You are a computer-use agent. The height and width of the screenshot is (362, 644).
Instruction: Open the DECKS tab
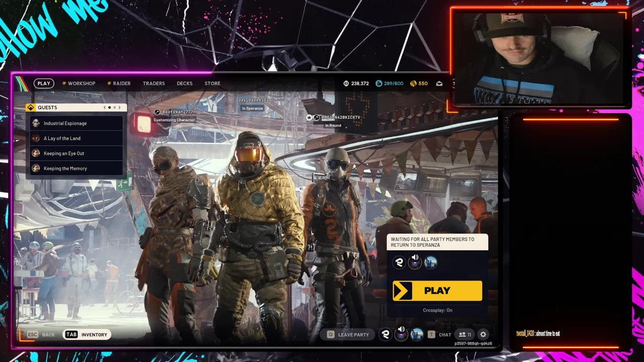(185, 83)
